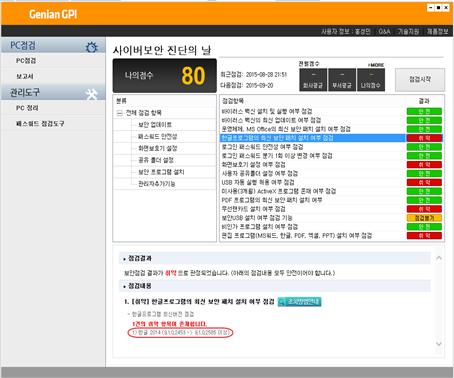Click the +MORE link above scores
454x378 pixels.
click(x=376, y=65)
